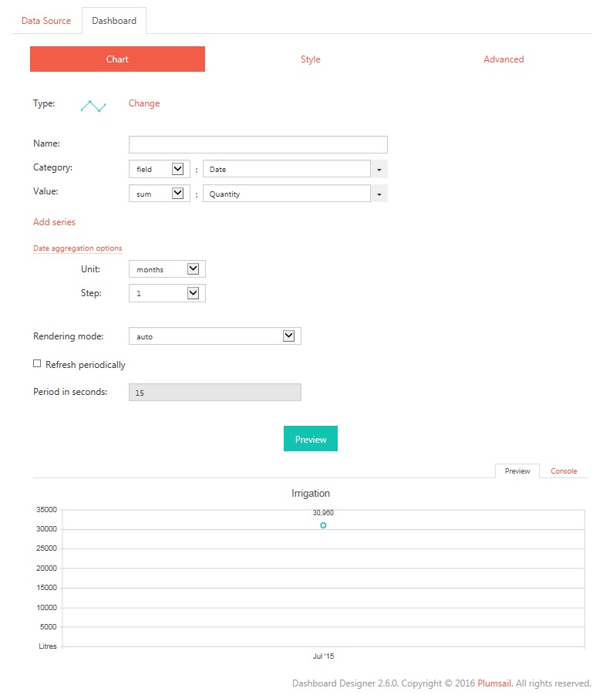Toggle Date aggregation options link
This screenshot has width=616, height=695.
78,248
